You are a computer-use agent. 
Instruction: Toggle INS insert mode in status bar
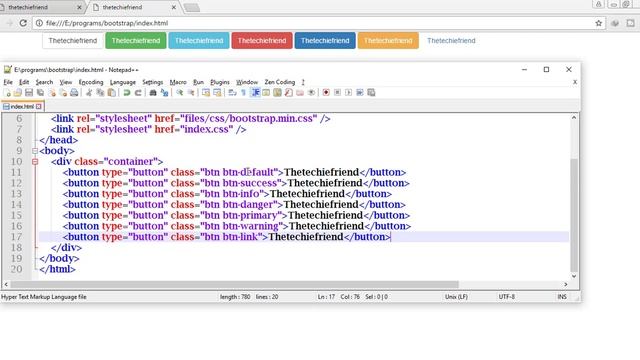[562, 297]
